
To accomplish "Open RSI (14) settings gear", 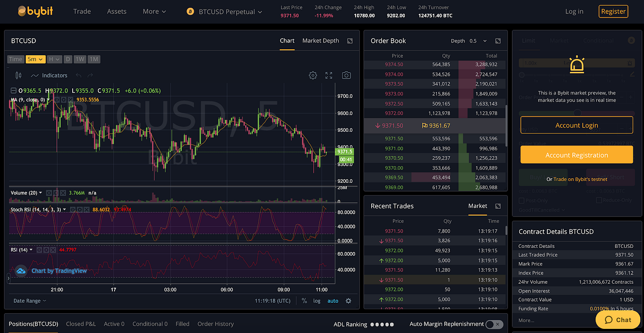I will pyautogui.click(x=46, y=250).
